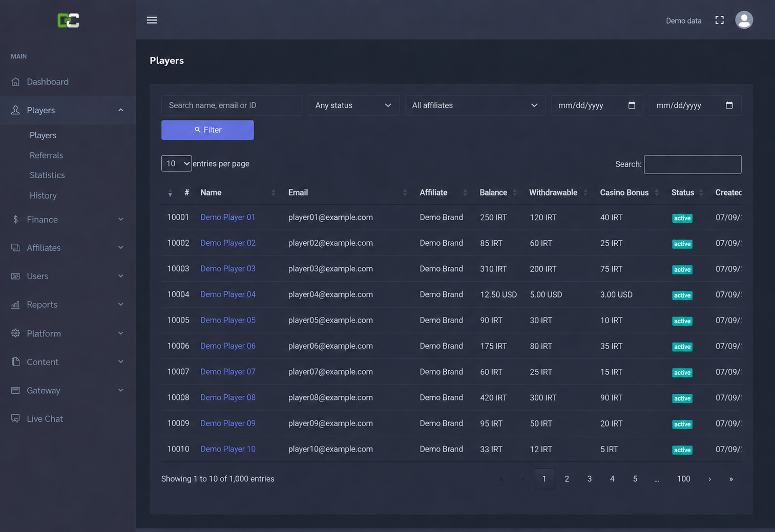The height and width of the screenshot is (532, 775).
Task: Click the 12.50 USD balance cell
Action: [498, 295]
